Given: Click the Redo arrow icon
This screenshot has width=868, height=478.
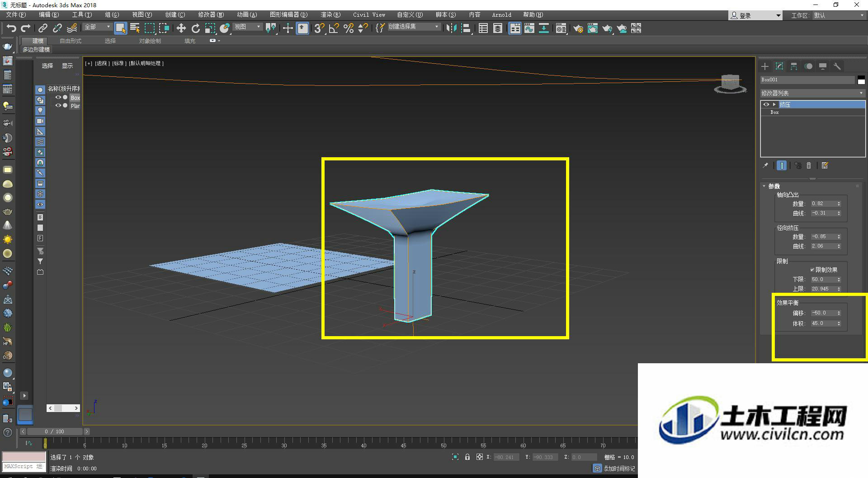Looking at the screenshot, I should pyautogui.click(x=26, y=28).
